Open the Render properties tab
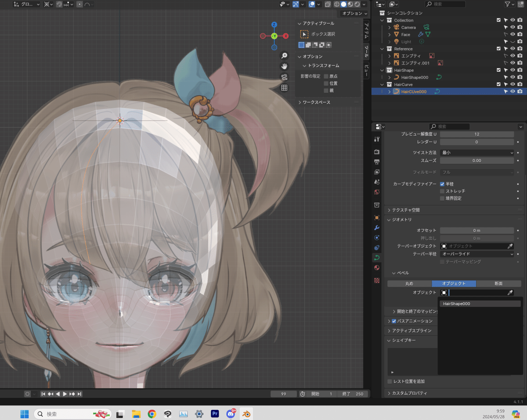 [x=376, y=151]
